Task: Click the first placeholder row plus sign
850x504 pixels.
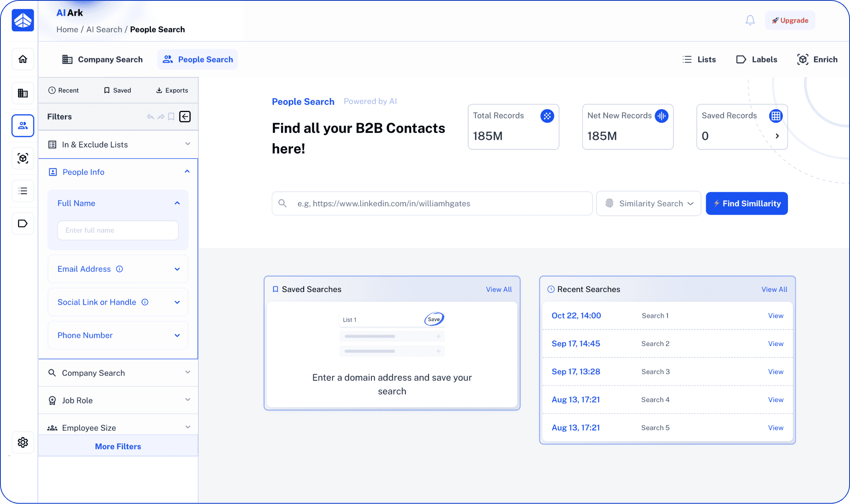Action: coord(438,336)
